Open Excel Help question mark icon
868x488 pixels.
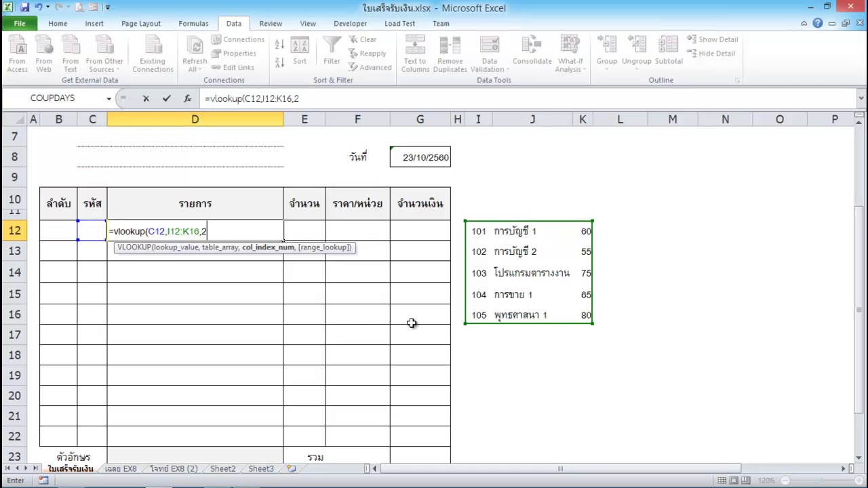817,23
